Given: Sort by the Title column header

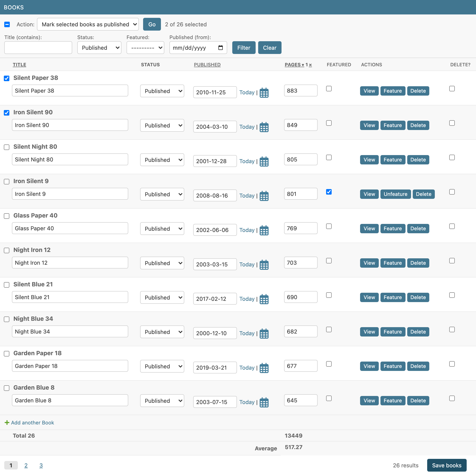Looking at the screenshot, I should (x=20, y=65).
